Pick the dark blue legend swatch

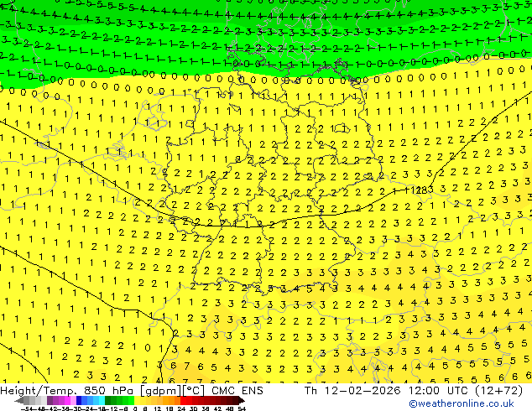(x=79, y=400)
